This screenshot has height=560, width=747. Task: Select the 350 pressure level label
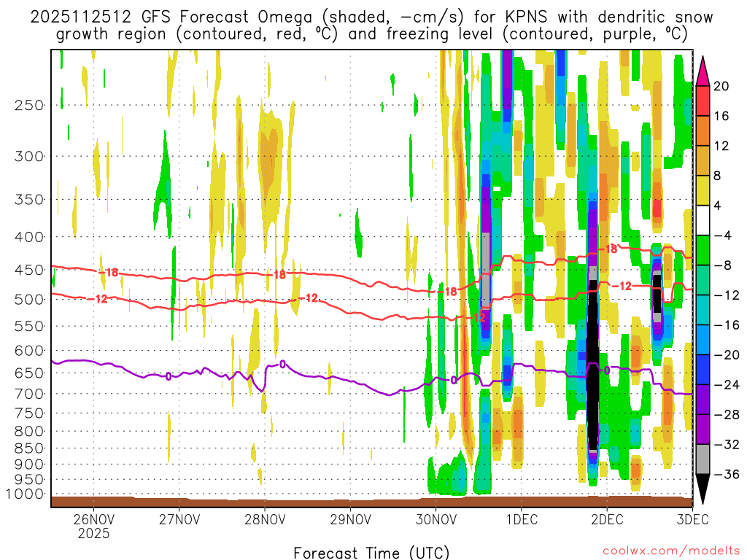[x=29, y=200]
